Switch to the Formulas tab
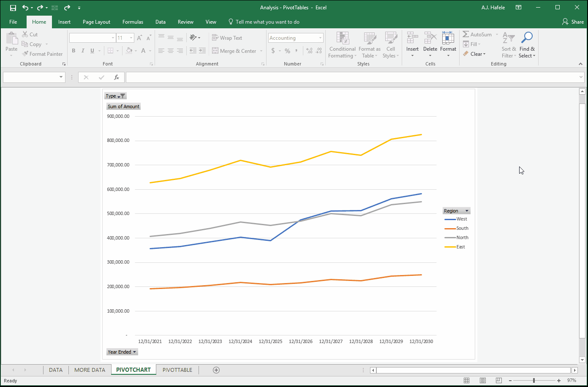This screenshot has width=588, height=387. click(x=133, y=22)
